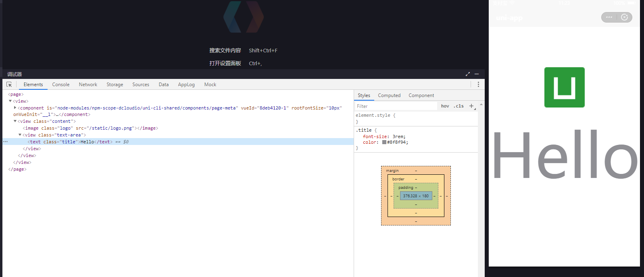Open the Data tab

(164, 85)
